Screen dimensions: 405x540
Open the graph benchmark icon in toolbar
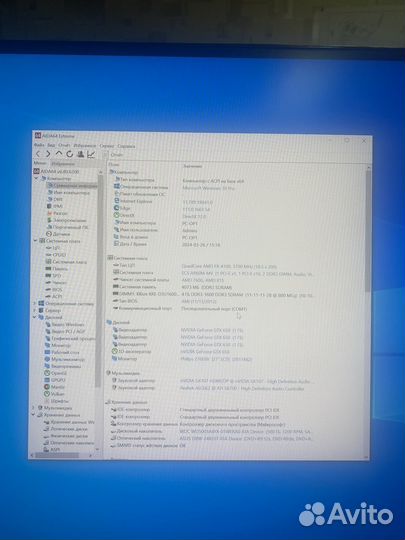click(91, 154)
